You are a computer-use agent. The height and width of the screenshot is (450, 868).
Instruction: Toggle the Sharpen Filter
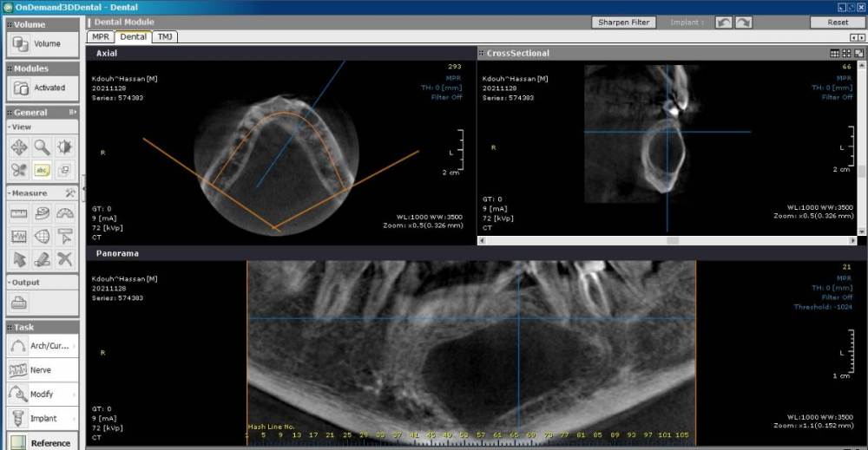623,22
